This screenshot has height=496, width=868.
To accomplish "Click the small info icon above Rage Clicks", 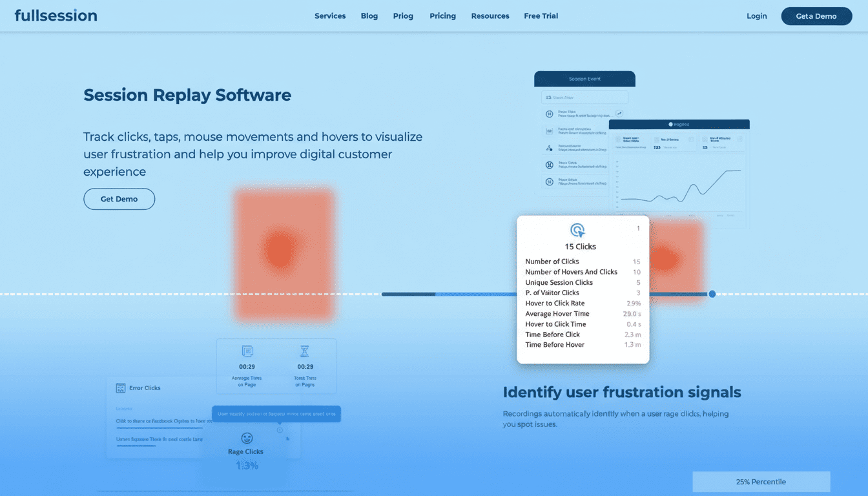I will click(280, 430).
